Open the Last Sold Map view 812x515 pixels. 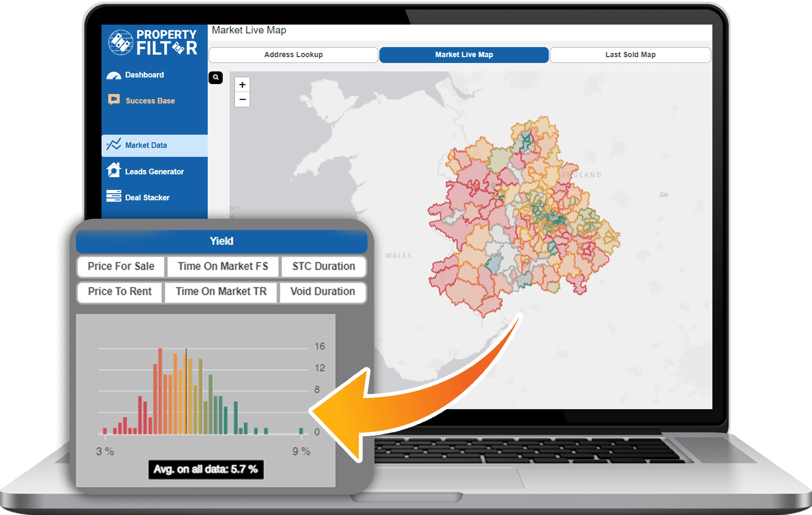click(x=630, y=55)
